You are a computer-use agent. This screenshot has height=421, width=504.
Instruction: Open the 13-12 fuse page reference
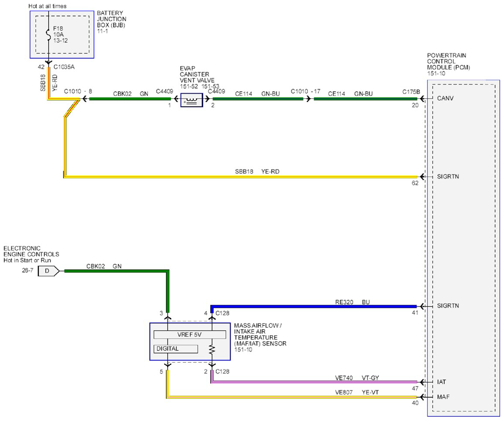pos(60,41)
